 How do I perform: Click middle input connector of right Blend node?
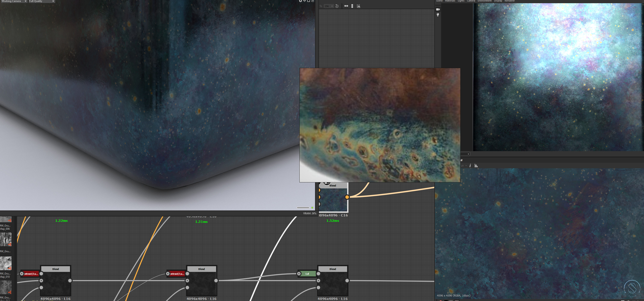318,281
